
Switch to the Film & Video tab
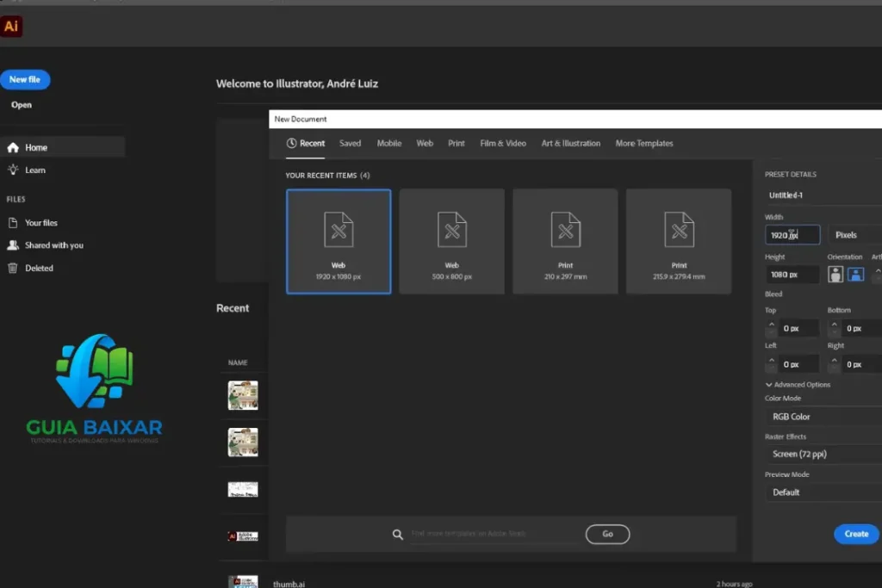pos(503,144)
